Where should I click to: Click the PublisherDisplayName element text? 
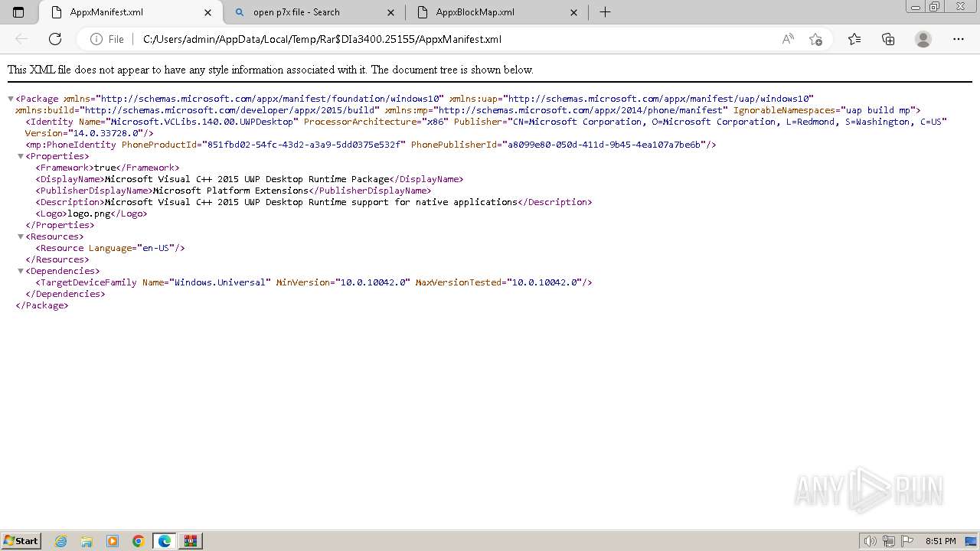233,191
